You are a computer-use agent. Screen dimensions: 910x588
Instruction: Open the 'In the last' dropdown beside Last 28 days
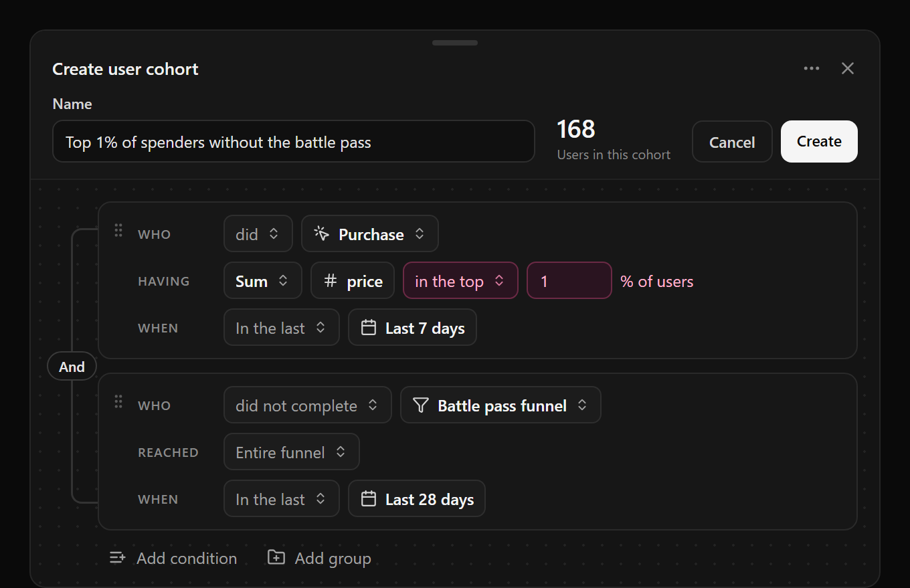pos(282,499)
